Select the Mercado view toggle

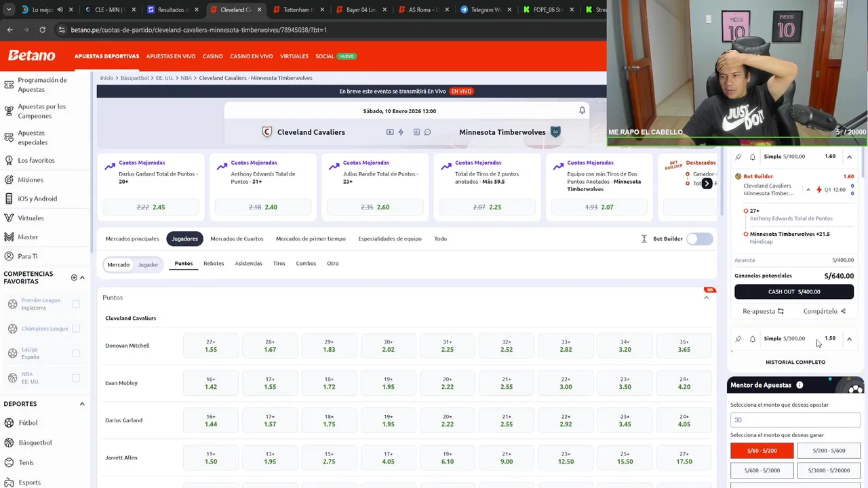[x=118, y=264]
